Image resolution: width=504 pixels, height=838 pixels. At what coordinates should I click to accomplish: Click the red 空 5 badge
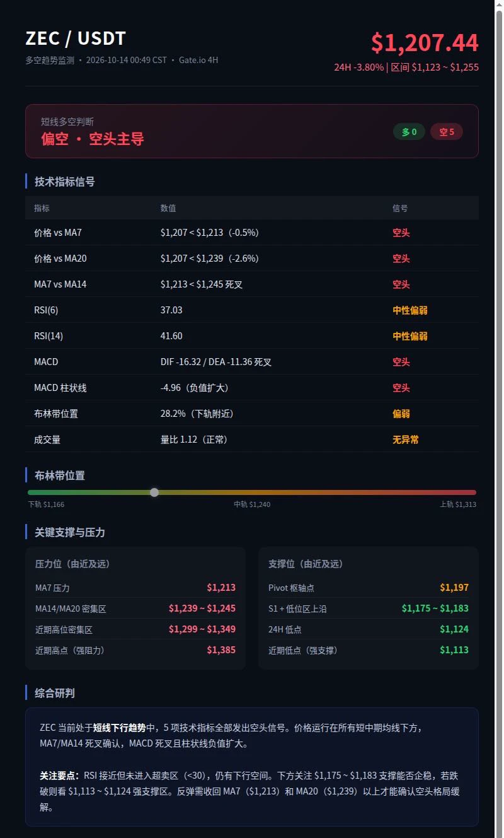[447, 132]
